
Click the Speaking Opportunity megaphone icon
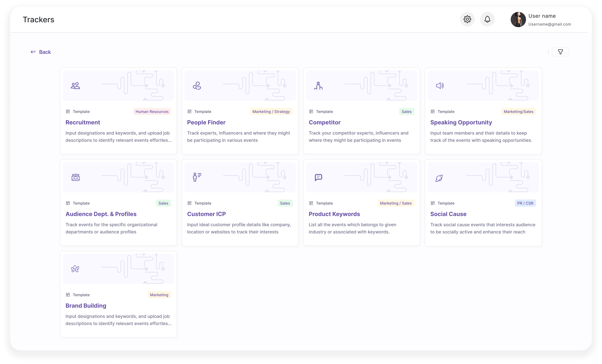click(440, 86)
